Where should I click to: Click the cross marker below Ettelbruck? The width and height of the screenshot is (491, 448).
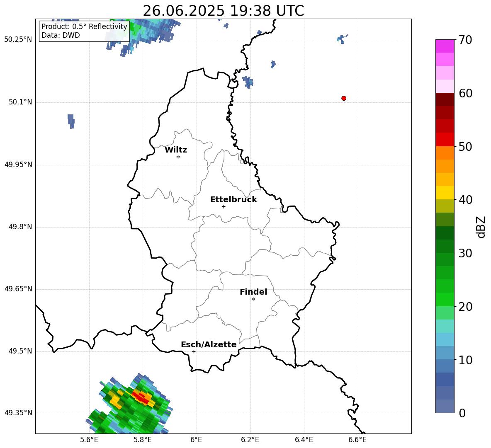coord(224,206)
